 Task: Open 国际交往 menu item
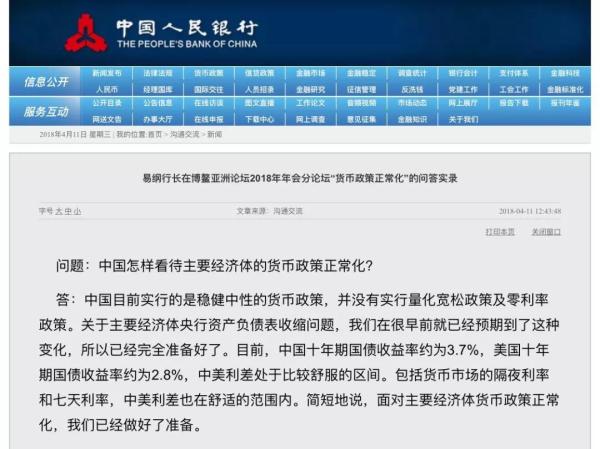point(209,90)
